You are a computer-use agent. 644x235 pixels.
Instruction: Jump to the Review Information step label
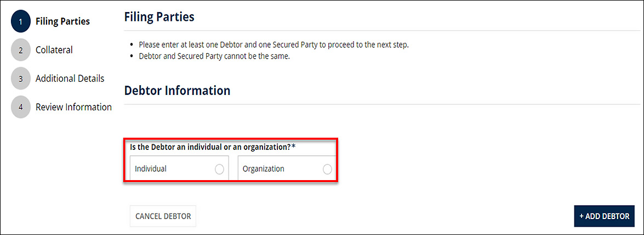click(73, 107)
